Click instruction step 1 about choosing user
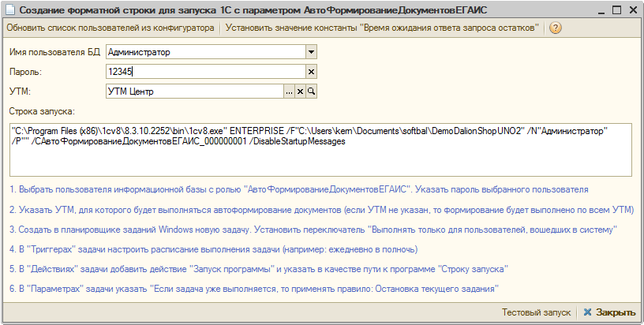 pyautogui.click(x=299, y=189)
